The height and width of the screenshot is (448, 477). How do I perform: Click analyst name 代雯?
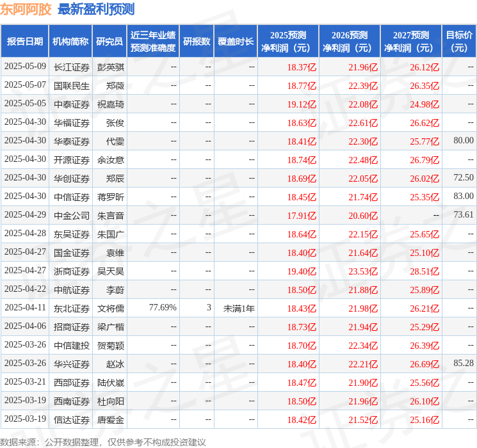click(x=115, y=141)
